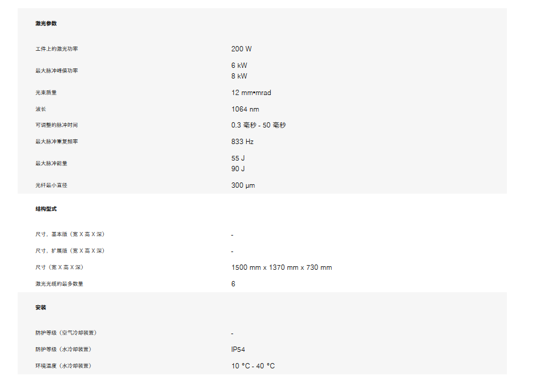The width and height of the screenshot is (540, 392).
Task: Select the 10 °C - 40 °C temperature value
Action: [253, 366]
